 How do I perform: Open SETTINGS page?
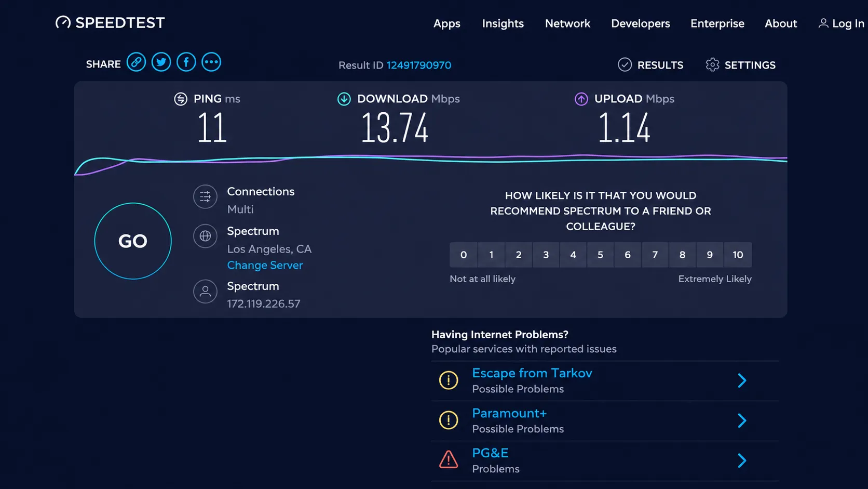750,65
